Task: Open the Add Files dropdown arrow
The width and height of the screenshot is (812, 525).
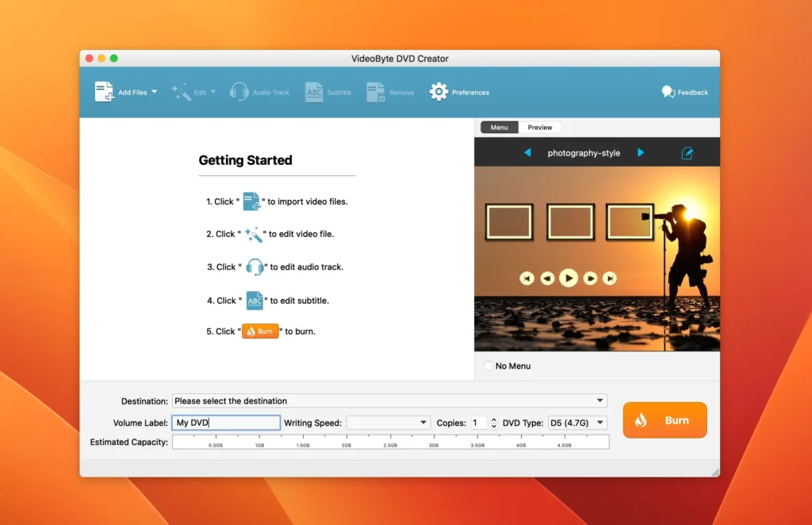Action: point(155,92)
